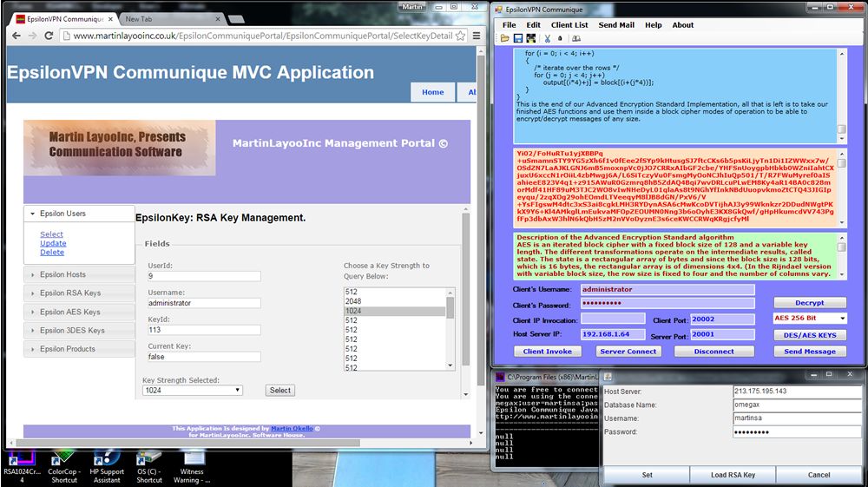Open the About menu
Viewport: 868px width, 487px height.
tap(682, 25)
